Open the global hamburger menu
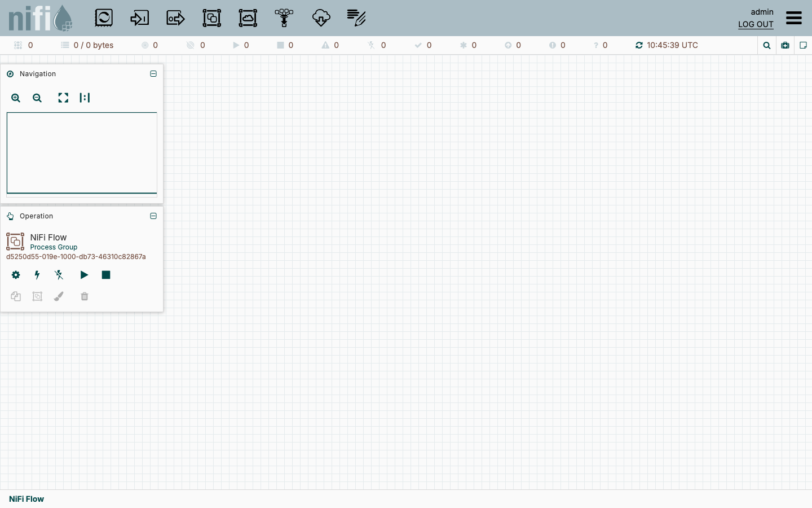Image resolution: width=812 pixels, height=508 pixels. (794, 18)
